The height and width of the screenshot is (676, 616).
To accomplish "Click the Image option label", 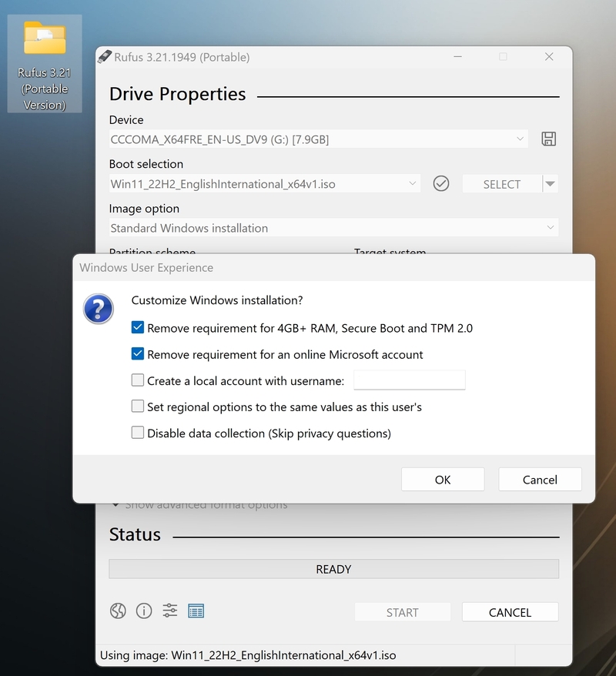I will tap(144, 209).
